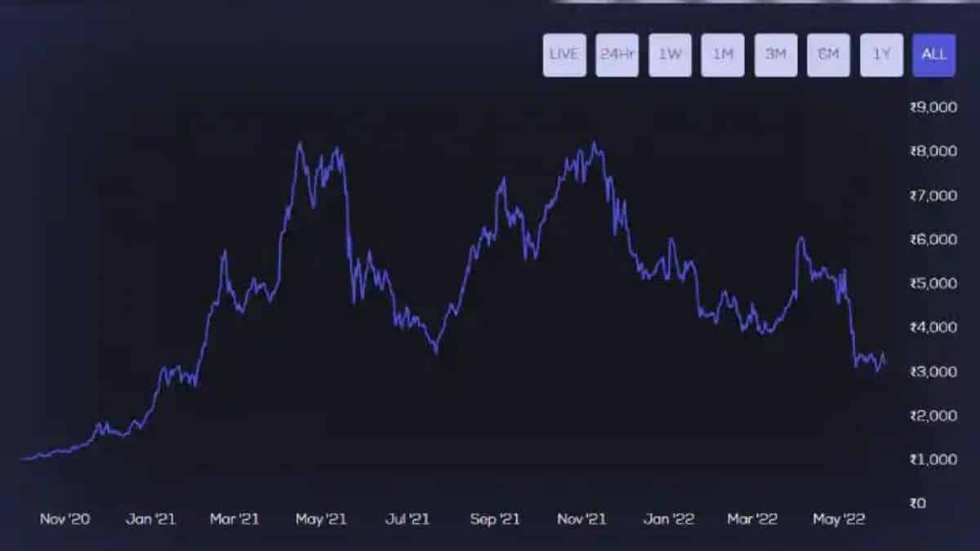This screenshot has height=551, width=980.
Task: View the 3M price history
Action: tap(775, 55)
